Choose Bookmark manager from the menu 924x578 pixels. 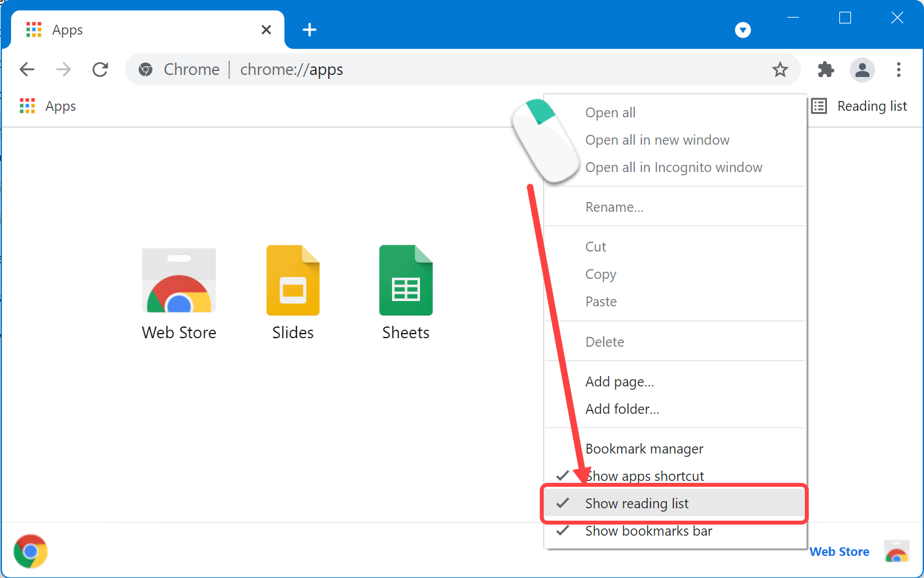[x=643, y=448]
